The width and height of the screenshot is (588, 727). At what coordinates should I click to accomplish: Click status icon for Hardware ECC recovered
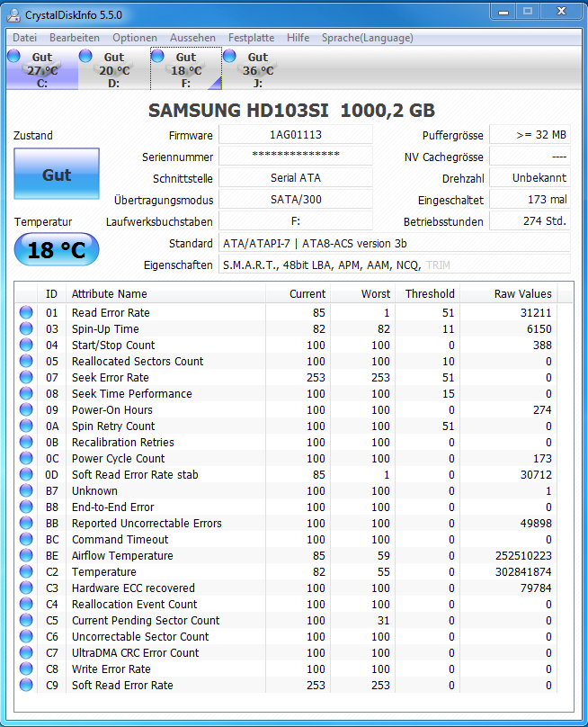pyautogui.click(x=26, y=588)
